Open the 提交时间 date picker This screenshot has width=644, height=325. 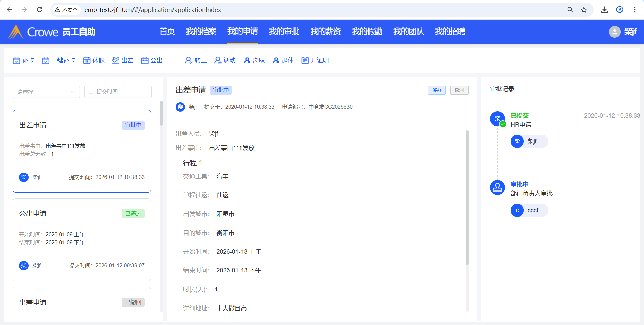[118, 92]
